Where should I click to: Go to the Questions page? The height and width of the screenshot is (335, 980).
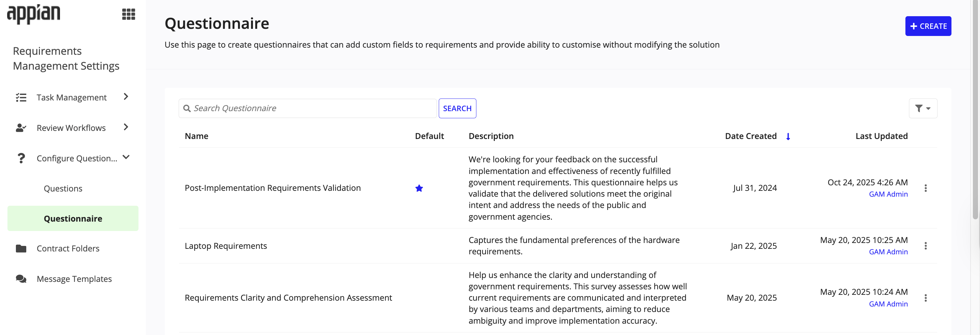point(63,189)
